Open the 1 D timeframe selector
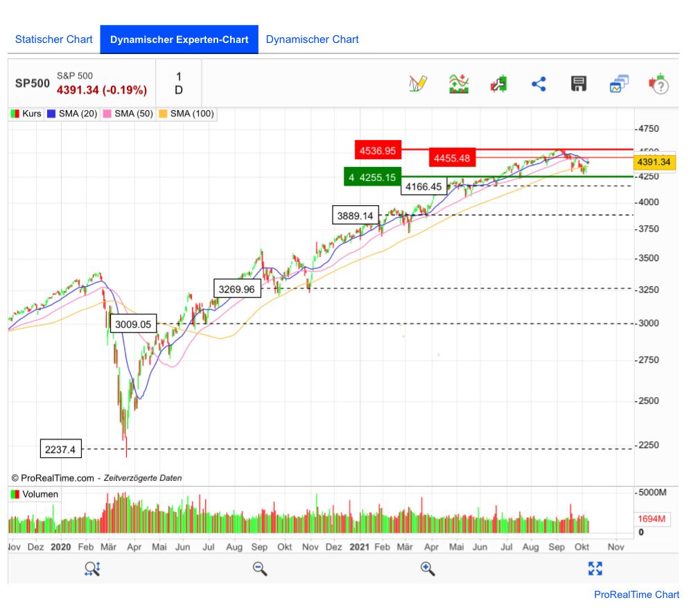The height and width of the screenshot is (616, 691). (179, 83)
